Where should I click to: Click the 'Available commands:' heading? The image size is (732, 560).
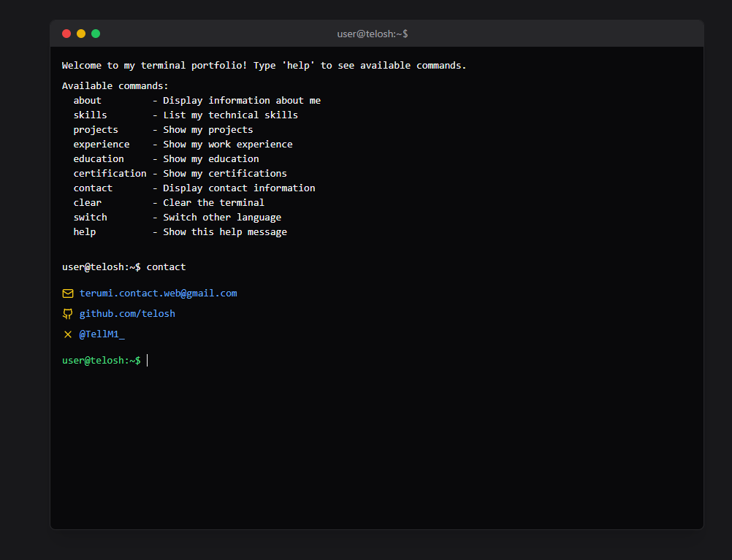pyautogui.click(x=115, y=86)
